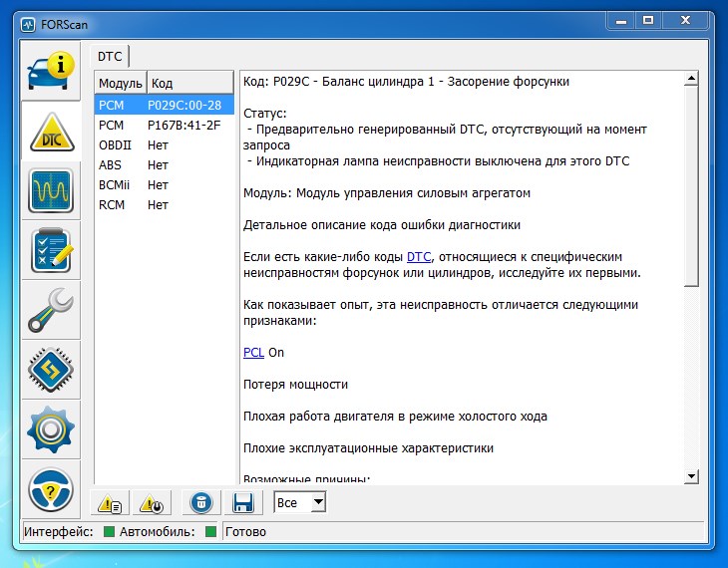Click the Код column header
This screenshot has height=568, width=728.
click(189, 83)
